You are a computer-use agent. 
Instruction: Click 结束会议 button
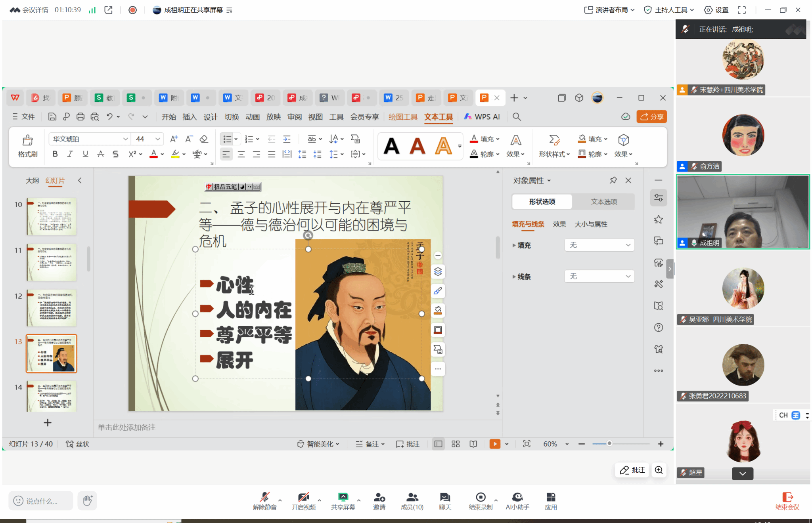[787, 501]
